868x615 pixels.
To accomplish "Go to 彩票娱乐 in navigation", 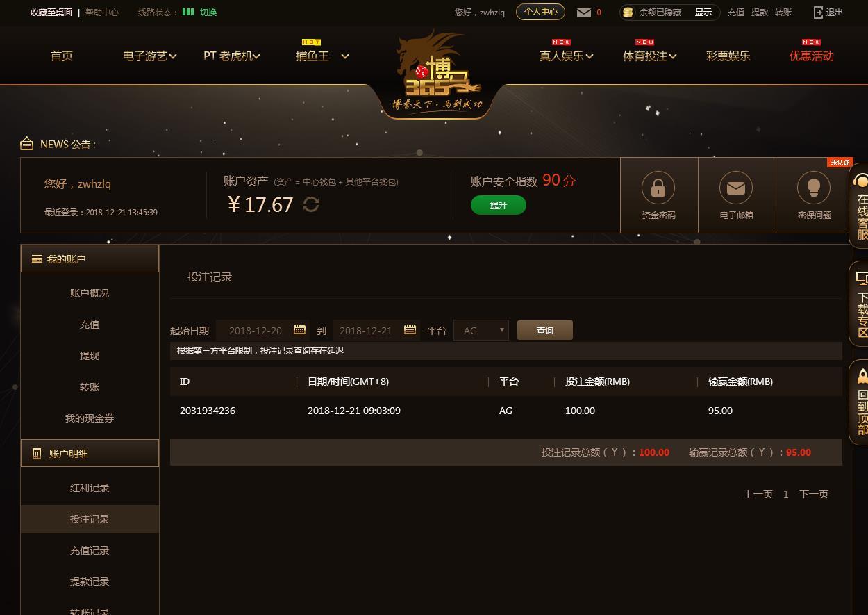I will point(728,56).
